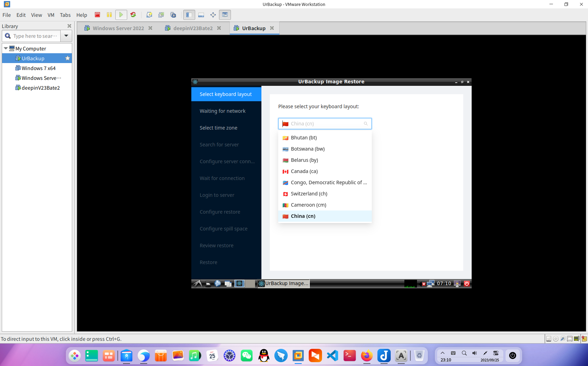
Task: Open the Library search filter dropdown
Action: (66, 36)
